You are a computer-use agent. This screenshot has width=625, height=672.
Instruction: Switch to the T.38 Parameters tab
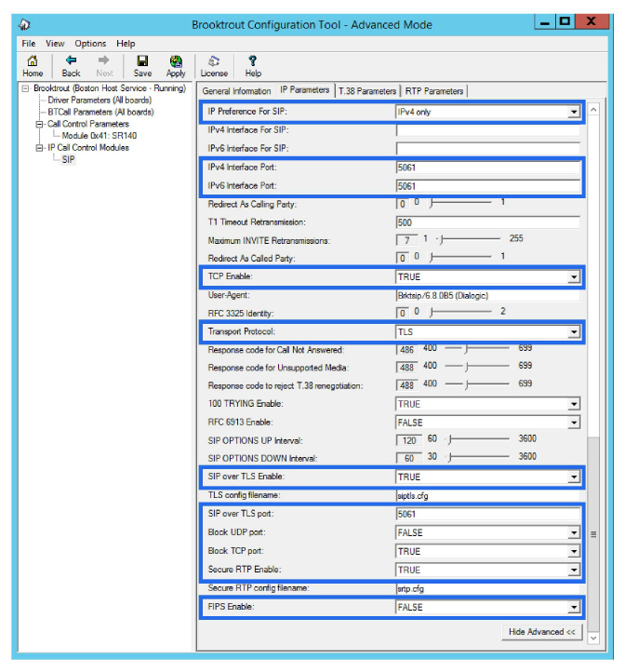(366, 91)
